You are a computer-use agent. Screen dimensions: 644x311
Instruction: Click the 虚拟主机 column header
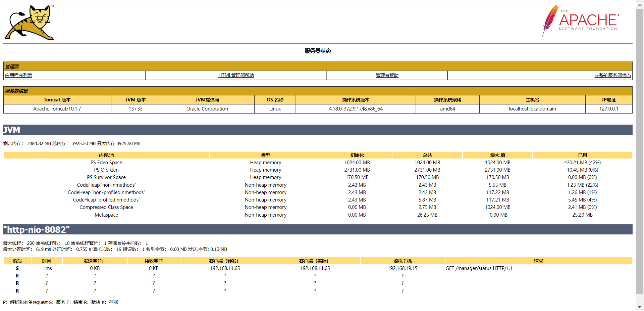[x=402, y=261]
